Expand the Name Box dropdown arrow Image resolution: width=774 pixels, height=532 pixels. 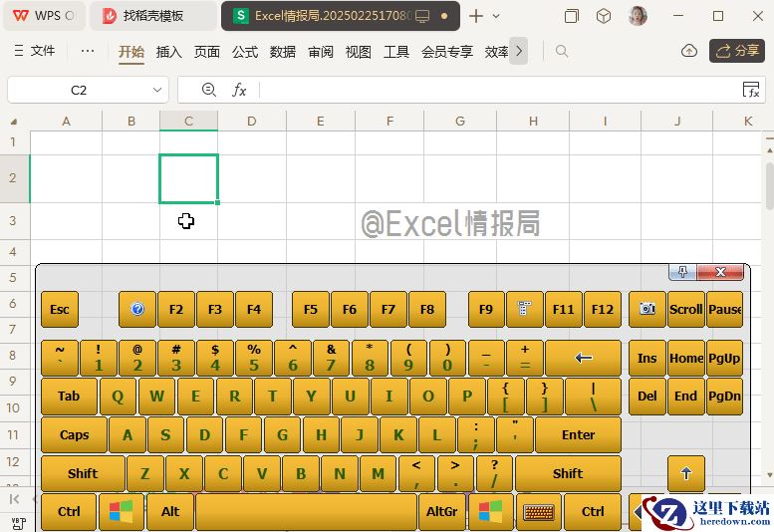157,90
